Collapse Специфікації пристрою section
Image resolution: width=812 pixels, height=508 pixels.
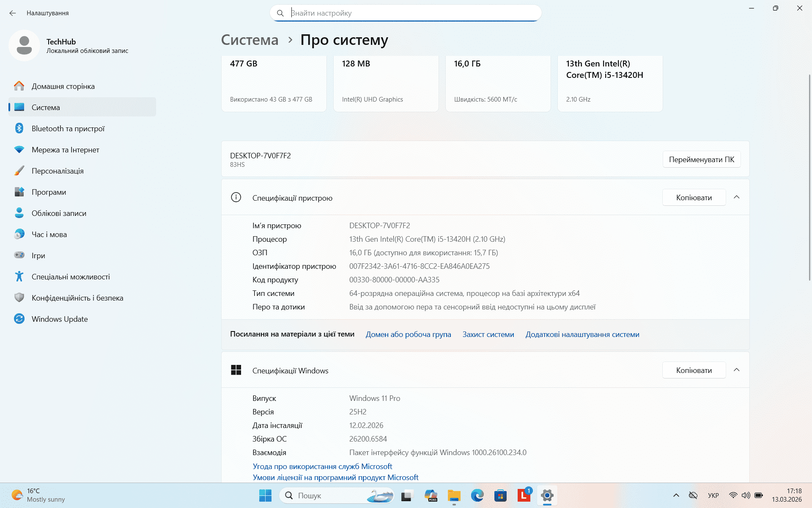[736, 197]
